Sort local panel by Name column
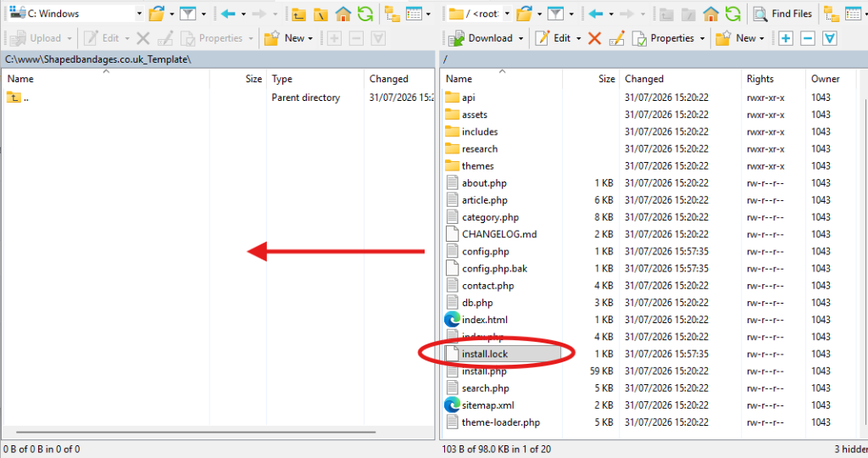The height and width of the screenshot is (458, 868). click(106, 79)
